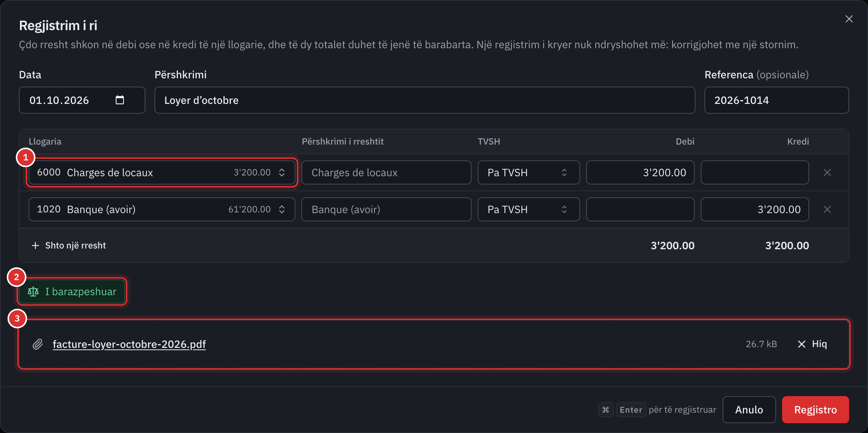Click the ⌘ keyboard shortcut key hint
This screenshot has height=433, width=868.
[606, 410]
